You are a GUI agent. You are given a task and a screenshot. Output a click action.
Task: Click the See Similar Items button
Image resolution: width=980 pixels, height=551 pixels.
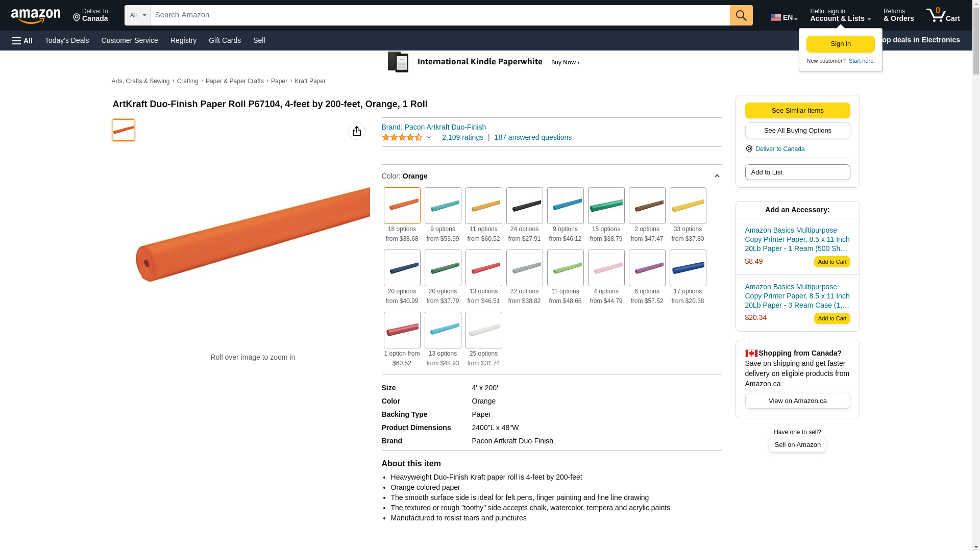(797, 111)
